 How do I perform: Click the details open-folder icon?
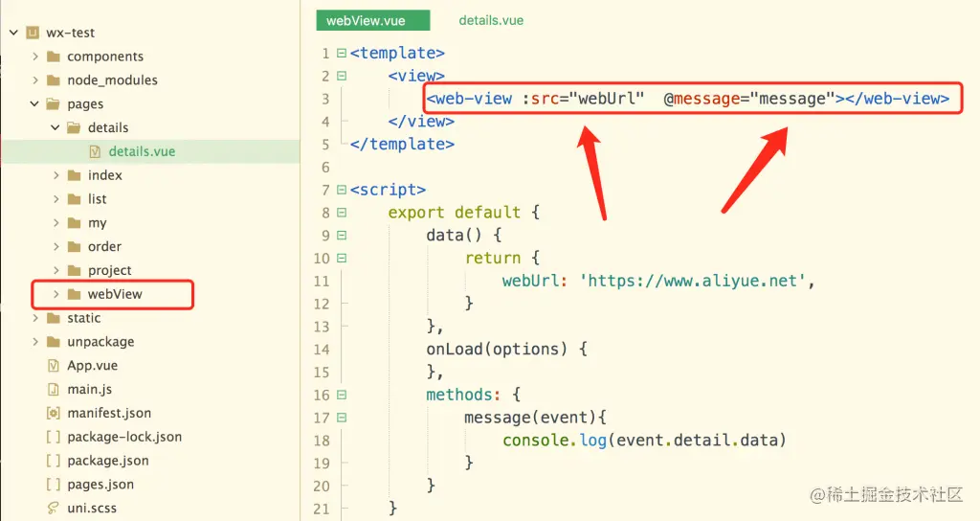[x=74, y=127]
